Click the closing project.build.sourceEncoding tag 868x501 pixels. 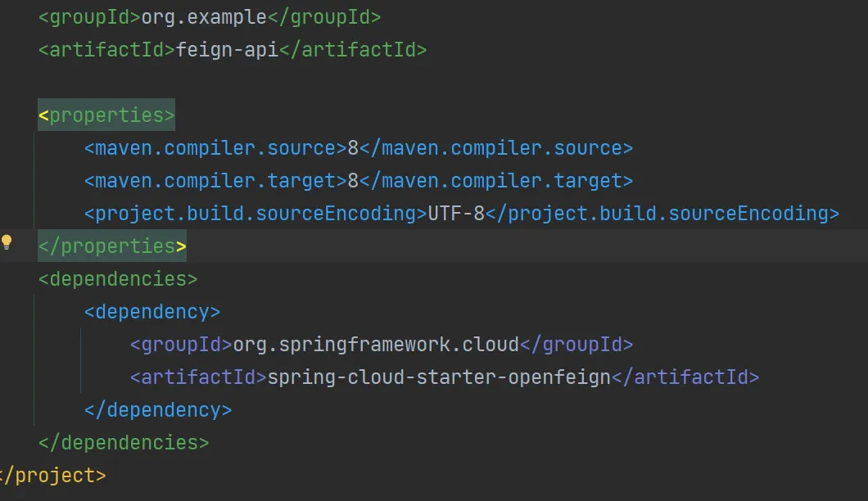pyautogui.click(x=662, y=214)
